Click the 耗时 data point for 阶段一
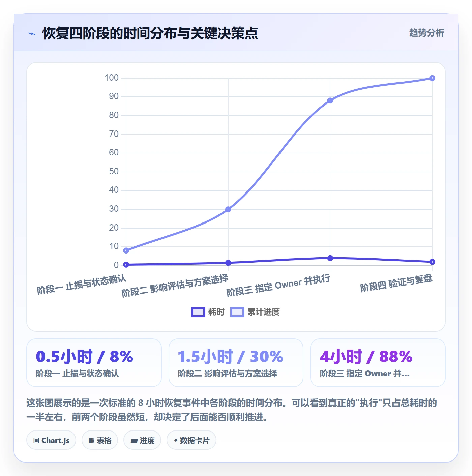472x476 pixels. point(126,265)
